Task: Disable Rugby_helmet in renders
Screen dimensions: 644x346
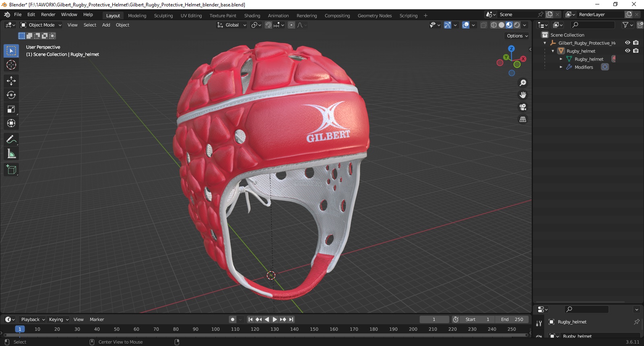Action: click(636, 51)
